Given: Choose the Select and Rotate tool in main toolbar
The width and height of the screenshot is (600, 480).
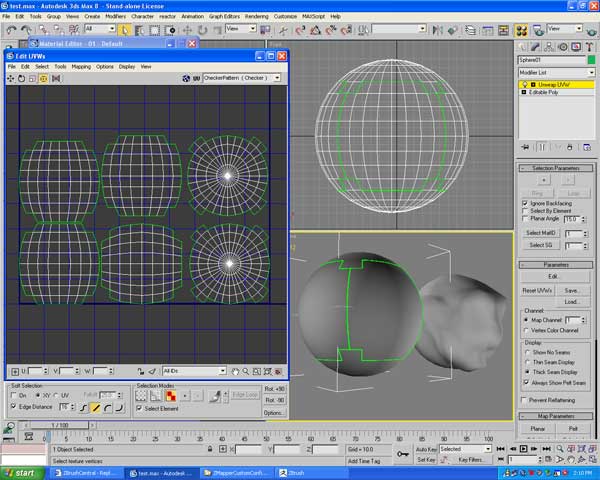Looking at the screenshot, I should [x=202, y=30].
